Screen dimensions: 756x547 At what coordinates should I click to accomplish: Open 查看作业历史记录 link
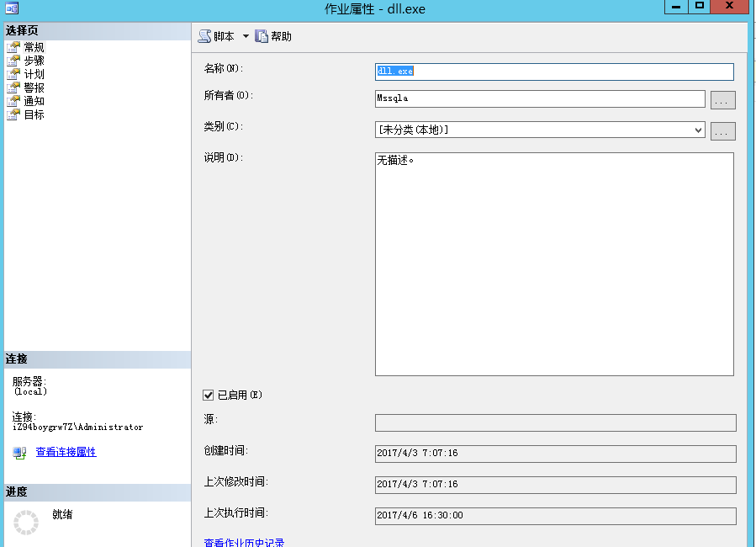[244, 542]
